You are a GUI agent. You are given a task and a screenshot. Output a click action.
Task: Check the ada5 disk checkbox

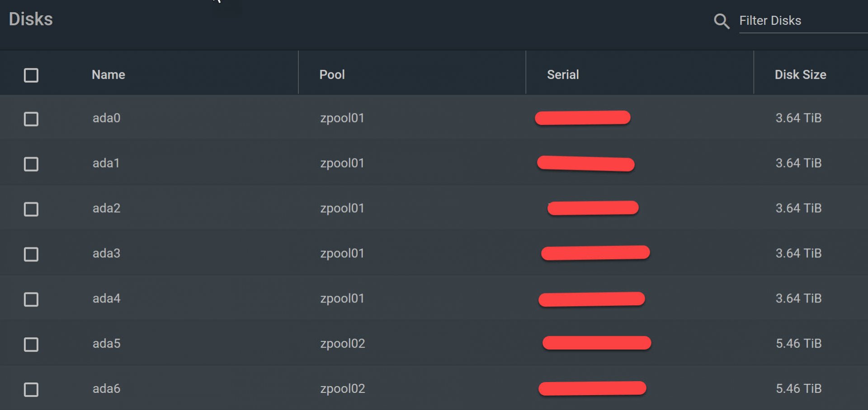tap(31, 345)
